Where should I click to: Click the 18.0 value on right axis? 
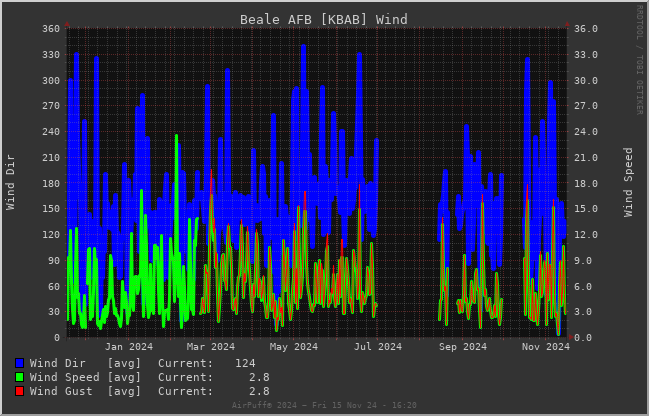pyautogui.click(x=586, y=183)
